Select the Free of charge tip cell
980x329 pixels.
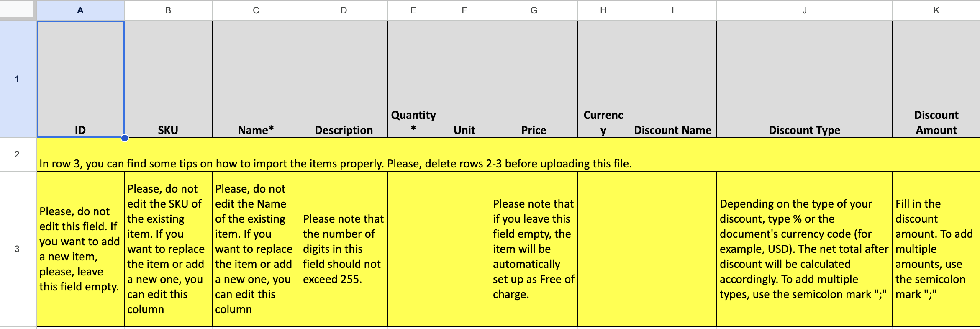pyautogui.click(x=534, y=249)
